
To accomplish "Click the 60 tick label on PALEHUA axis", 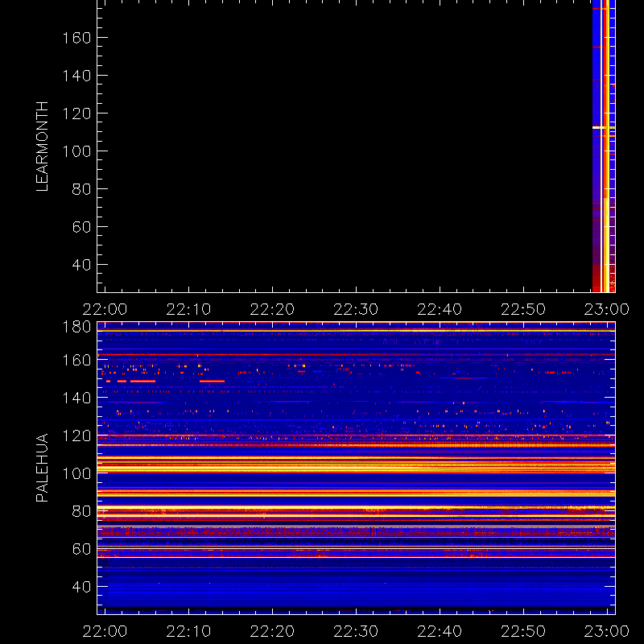I will click(x=81, y=549).
